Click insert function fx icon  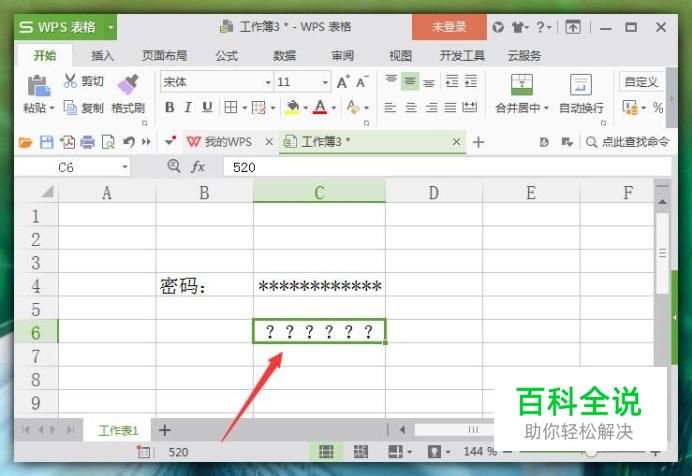click(198, 167)
